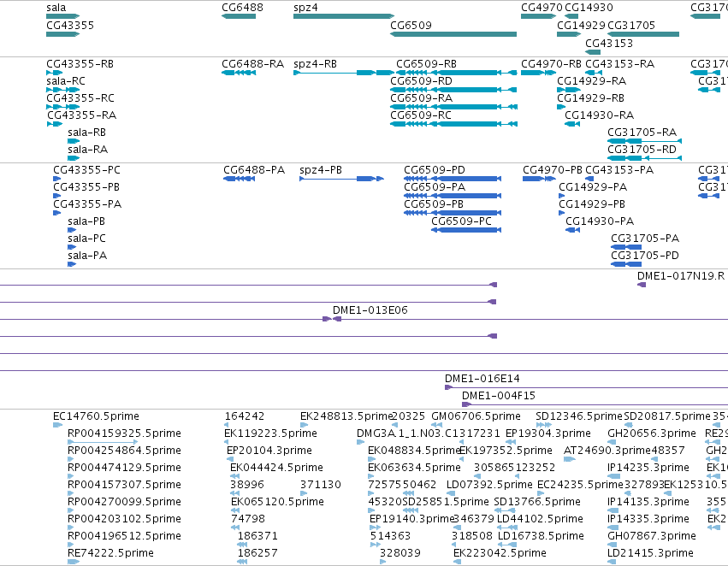Click the LD07392.5prime EST label
The width and height of the screenshot is (728, 566).
[x=489, y=485]
